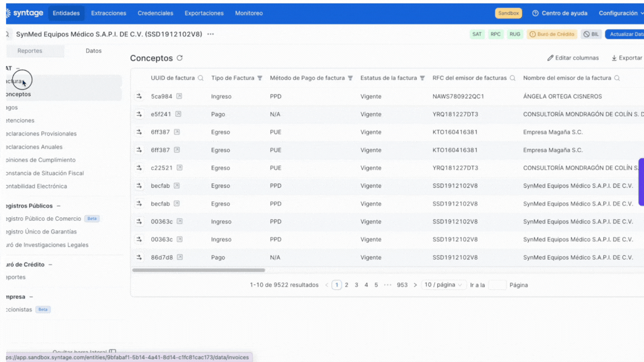Screen dimensions: 644x362
Task: Click the Ir a la página input
Action: tap(497, 285)
